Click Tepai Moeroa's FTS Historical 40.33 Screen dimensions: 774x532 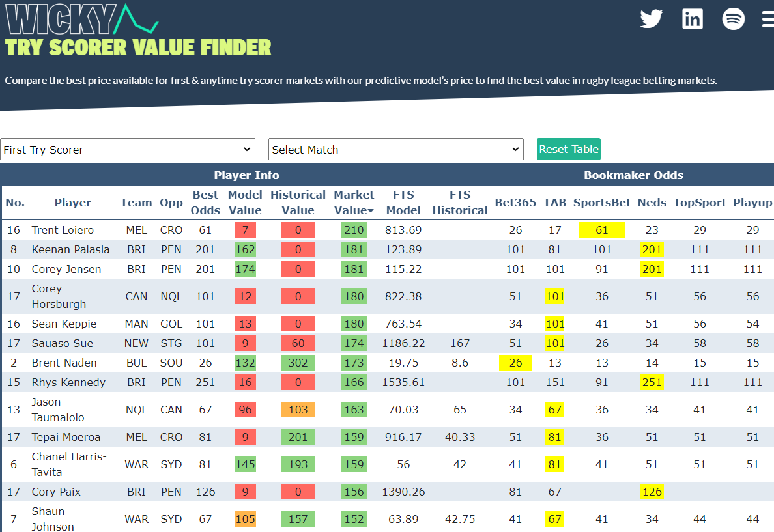coord(459,437)
